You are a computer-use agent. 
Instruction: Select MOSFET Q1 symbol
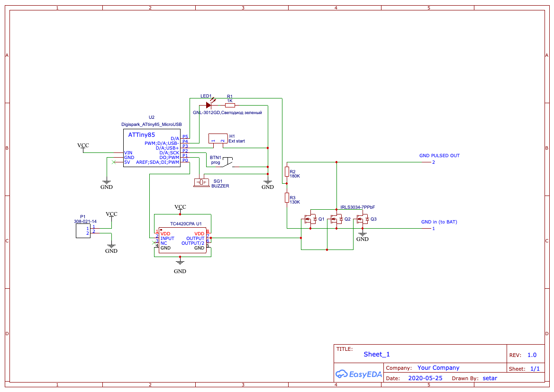pos(310,220)
